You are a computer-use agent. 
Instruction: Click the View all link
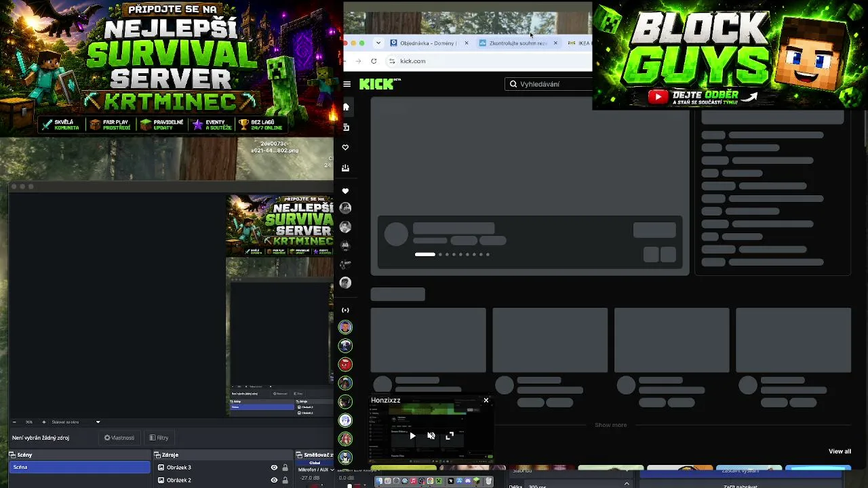click(840, 451)
